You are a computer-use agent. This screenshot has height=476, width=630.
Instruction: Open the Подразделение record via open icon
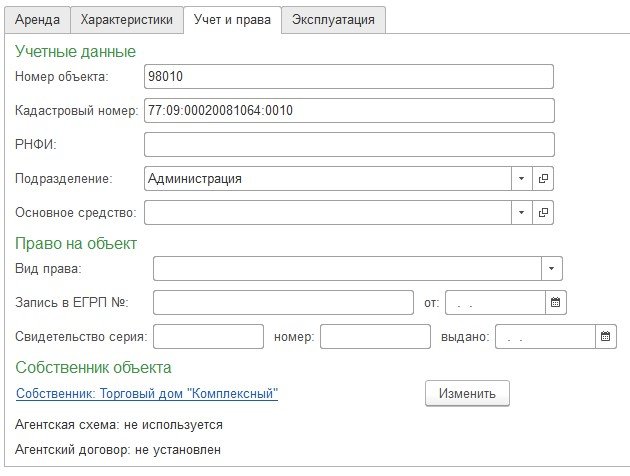[544, 179]
